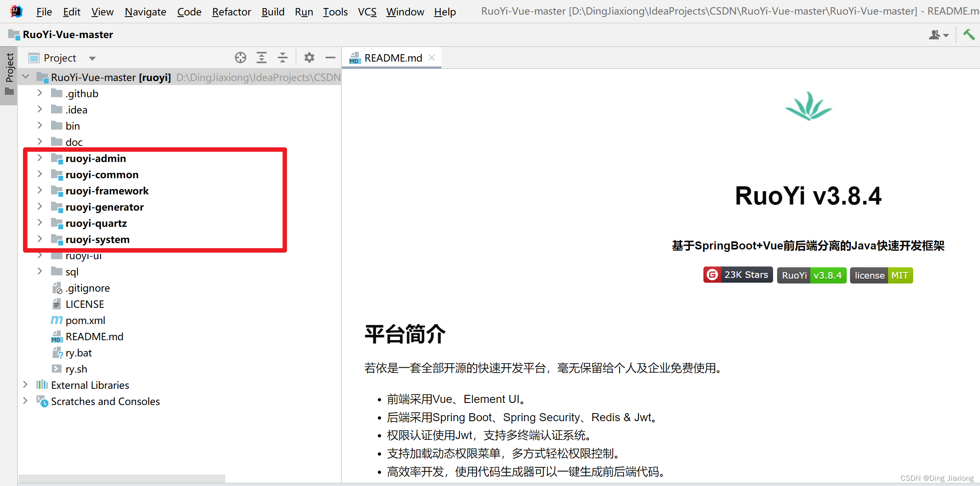Open the File menu
Viewport: 980px width, 486px height.
click(x=44, y=12)
